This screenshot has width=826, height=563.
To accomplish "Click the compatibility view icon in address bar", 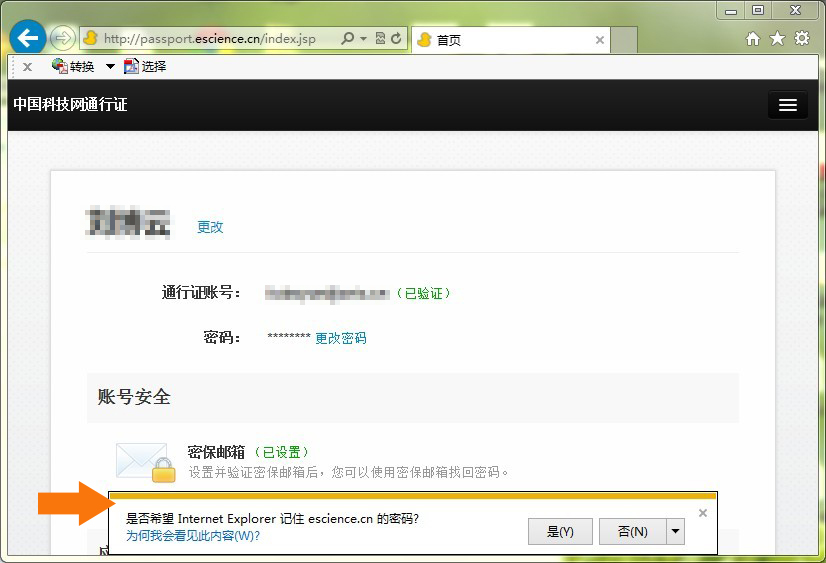I will (x=380, y=39).
